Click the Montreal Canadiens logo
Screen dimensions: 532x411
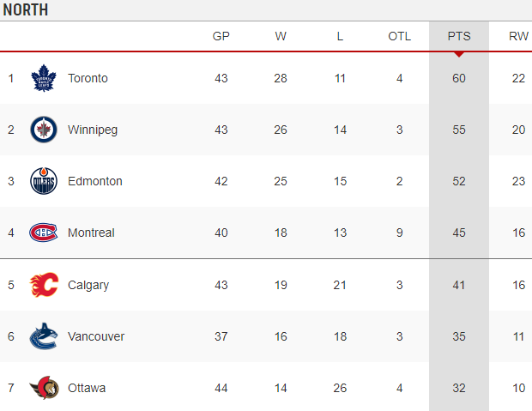[44, 233]
